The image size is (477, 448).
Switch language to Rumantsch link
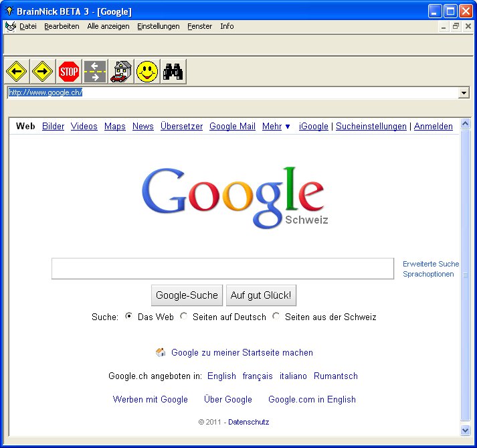[x=336, y=376]
